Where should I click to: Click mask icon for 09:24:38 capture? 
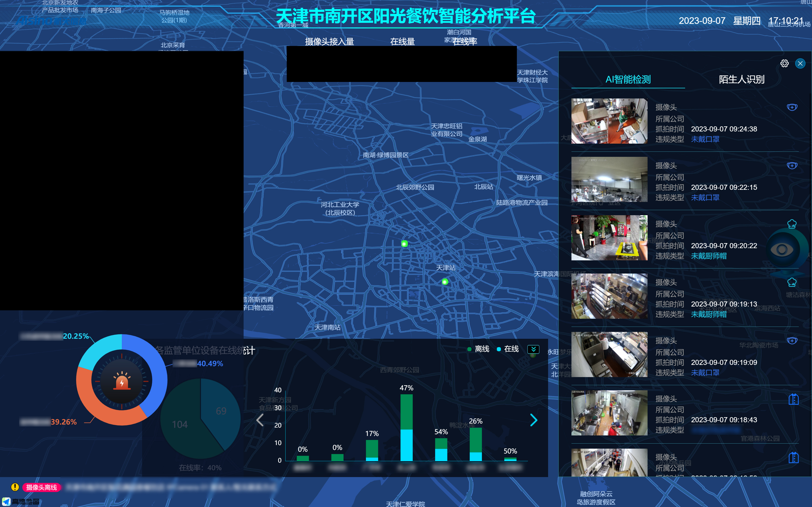pyautogui.click(x=792, y=107)
